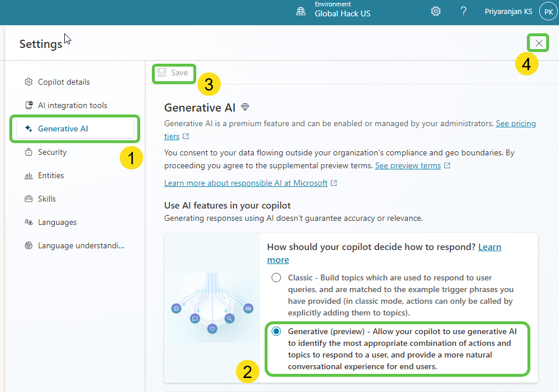Switch to the Entities settings tab
Viewport: 559px width, 392px height.
(x=51, y=176)
